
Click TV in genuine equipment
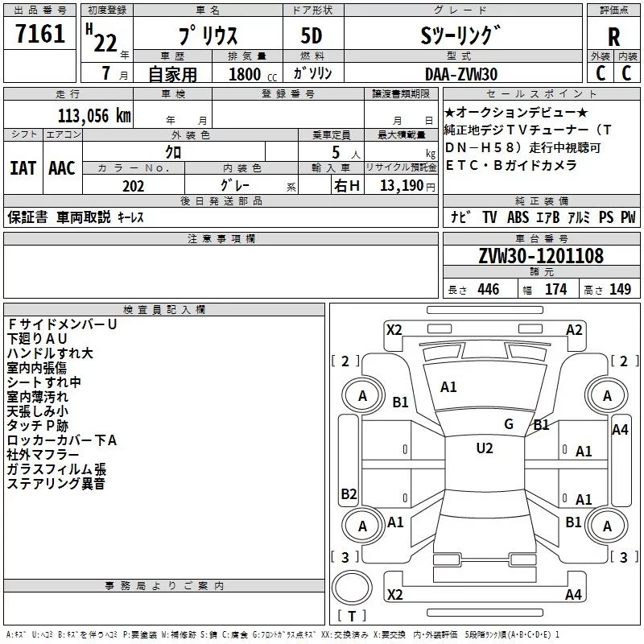(x=489, y=217)
